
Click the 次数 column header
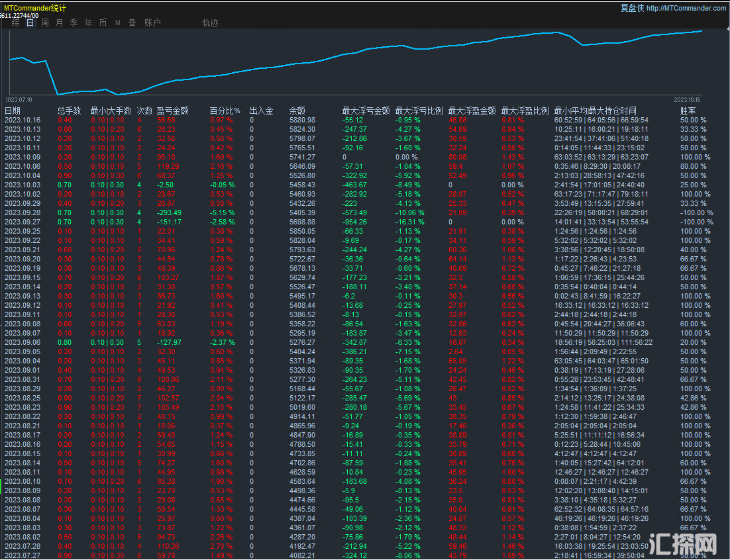[145, 111]
